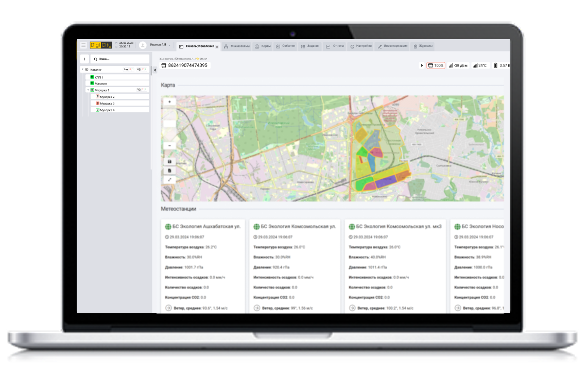Open the hamburger menu beside DigiCity logo

point(83,45)
